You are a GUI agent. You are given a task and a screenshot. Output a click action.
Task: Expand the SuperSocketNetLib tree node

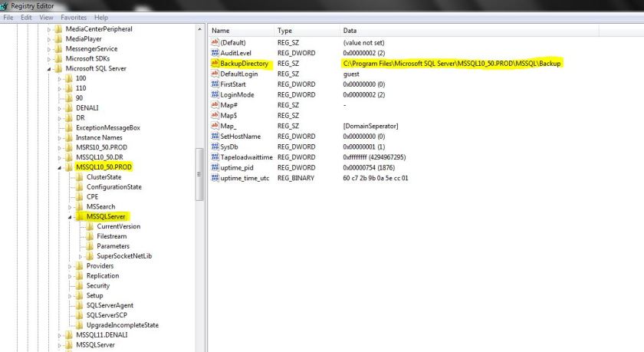80,256
